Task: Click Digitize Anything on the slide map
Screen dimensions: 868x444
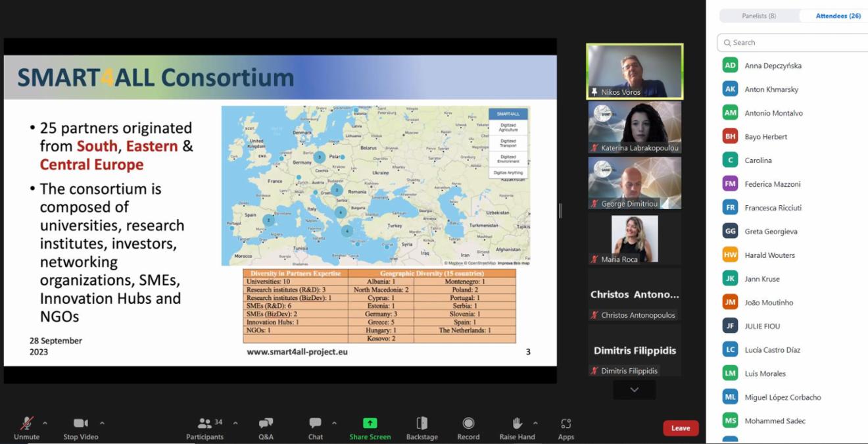Action: [x=508, y=173]
